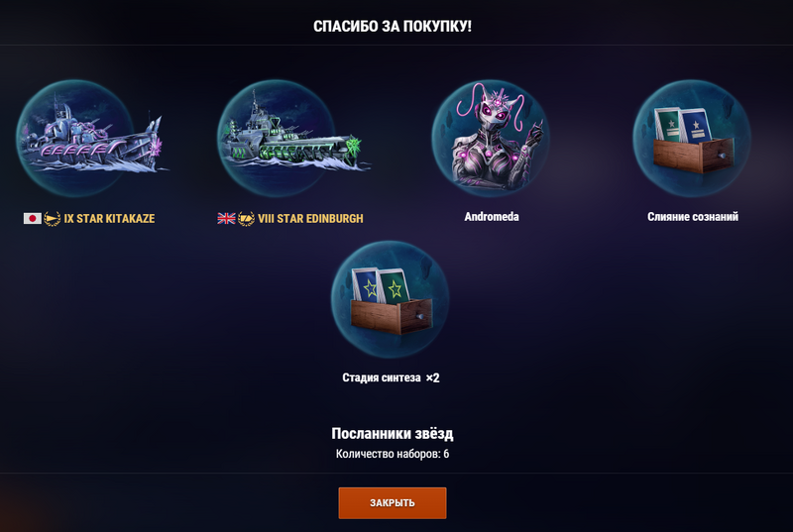Image resolution: width=793 pixels, height=532 pixels.
Task: Select the Star Kitakaze ship image
Action: pos(91,138)
